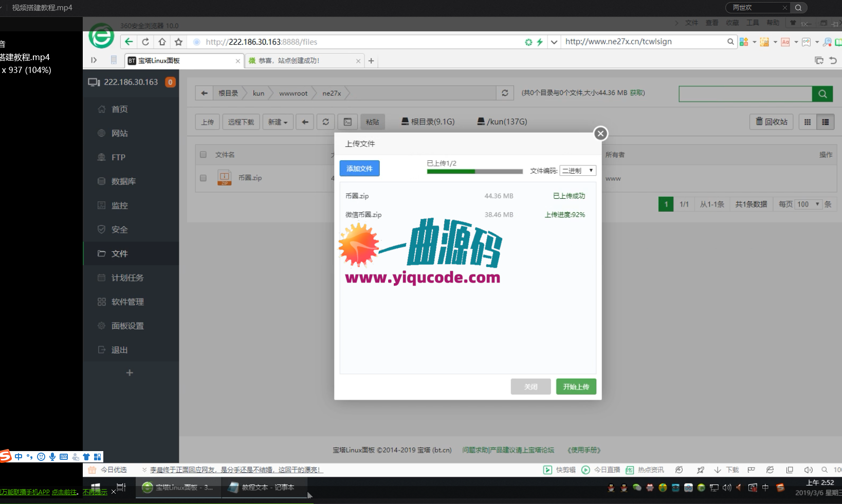Open browser home page icon
The height and width of the screenshot is (504, 842).
click(162, 42)
